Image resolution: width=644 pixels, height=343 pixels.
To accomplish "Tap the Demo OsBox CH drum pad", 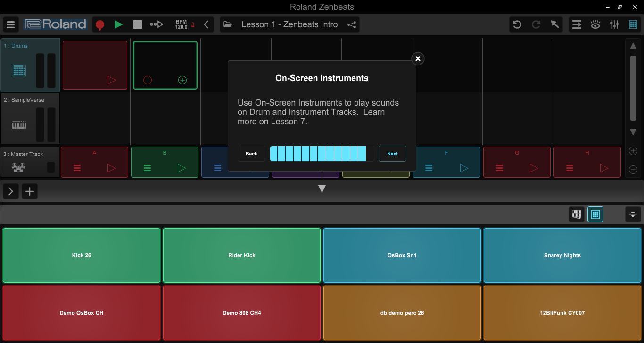I will click(82, 313).
